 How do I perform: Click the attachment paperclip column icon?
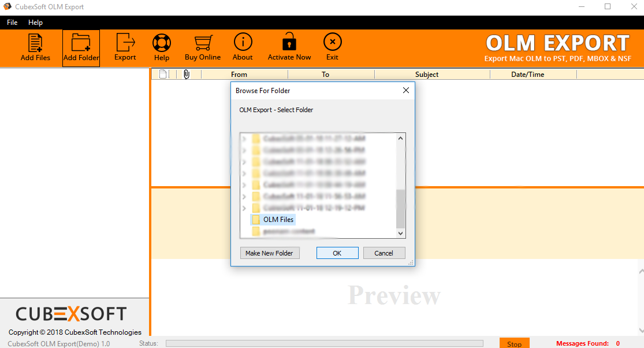[187, 75]
